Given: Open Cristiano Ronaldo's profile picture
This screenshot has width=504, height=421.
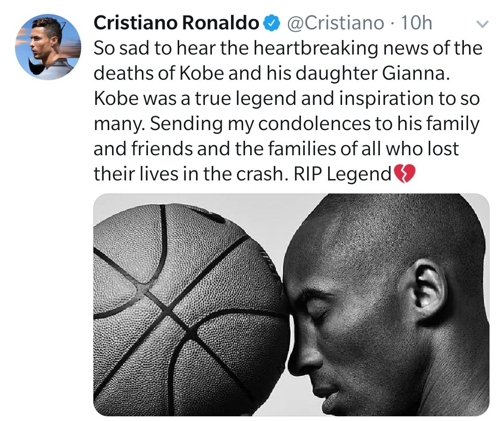Looking at the screenshot, I should pos(48,47).
